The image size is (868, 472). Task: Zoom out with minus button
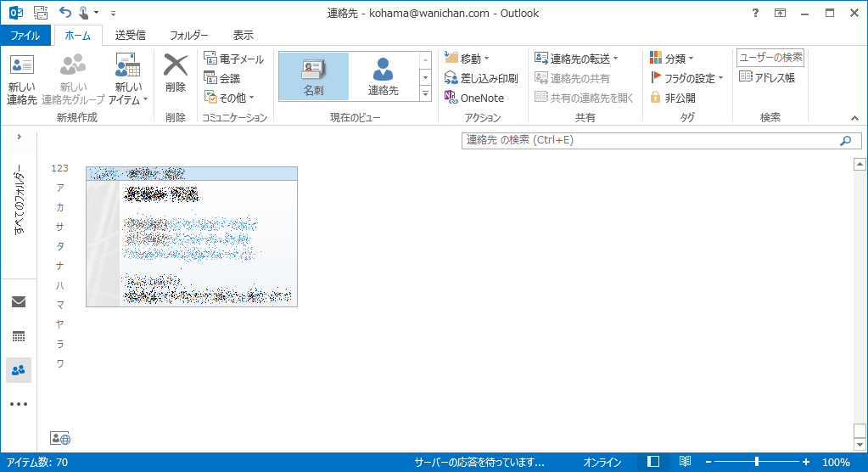[708, 462]
